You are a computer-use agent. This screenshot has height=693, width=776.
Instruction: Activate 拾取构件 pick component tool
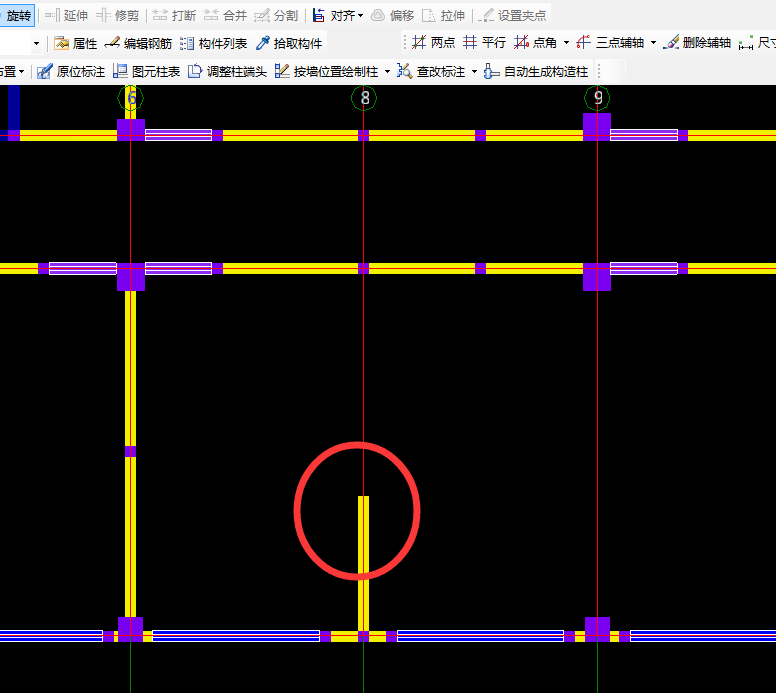(x=289, y=44)
